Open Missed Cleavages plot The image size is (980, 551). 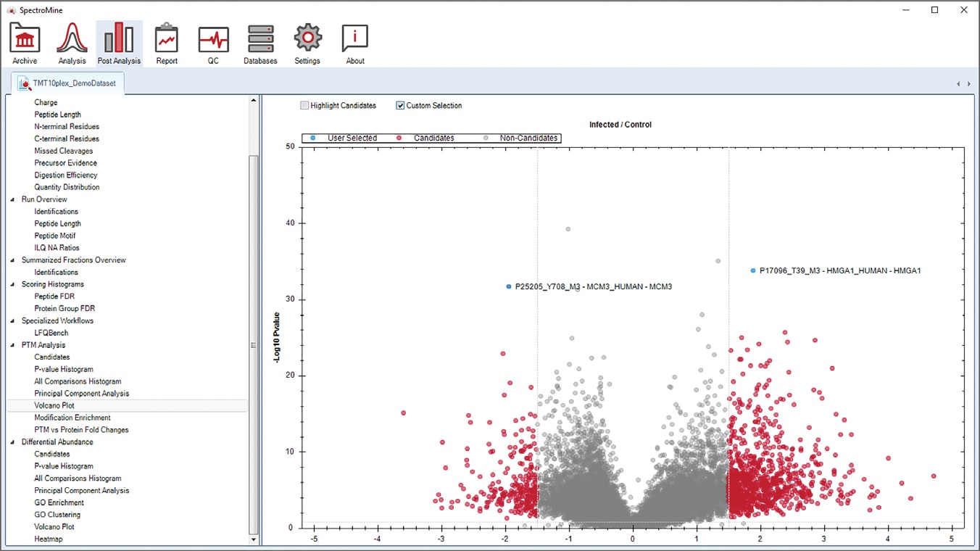click(64, 151)
